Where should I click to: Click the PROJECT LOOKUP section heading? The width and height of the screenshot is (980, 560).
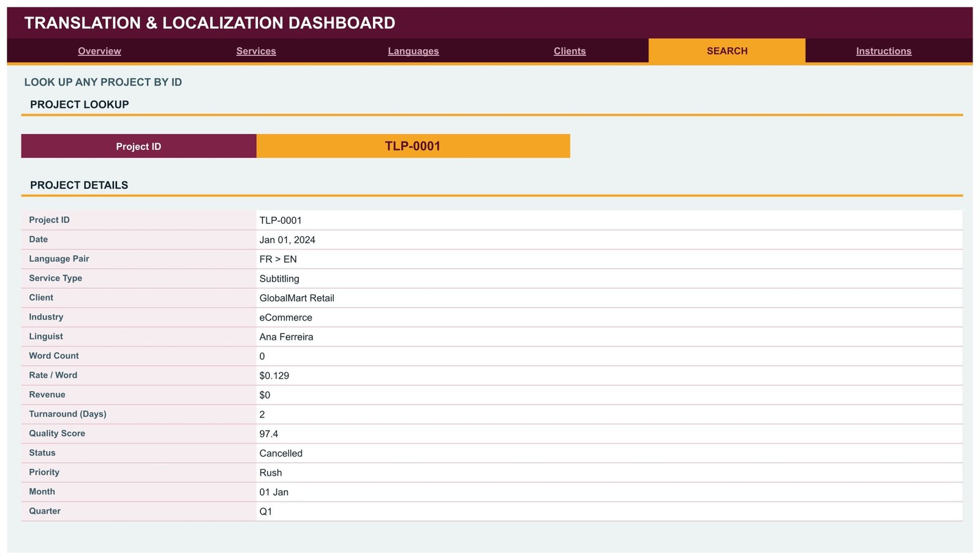[80, 105]
